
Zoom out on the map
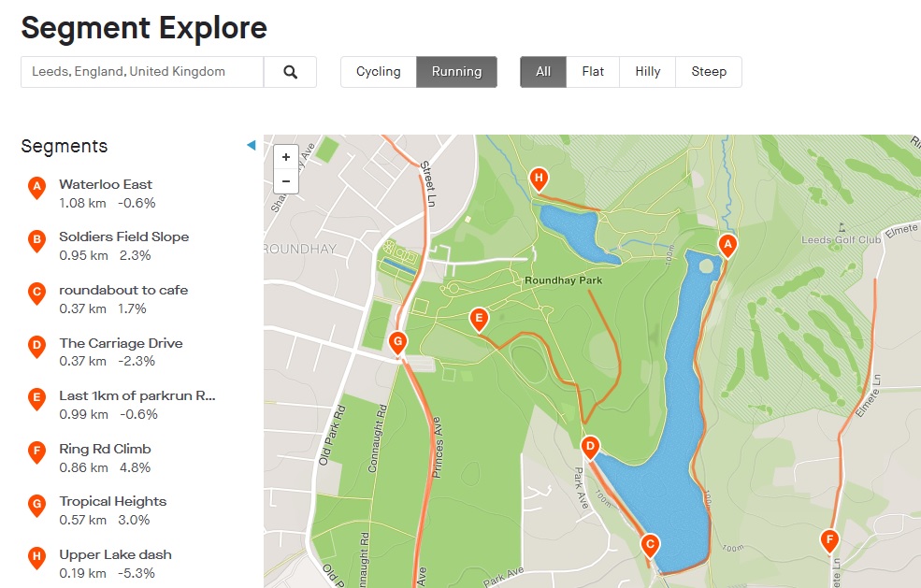click(286, 180)
